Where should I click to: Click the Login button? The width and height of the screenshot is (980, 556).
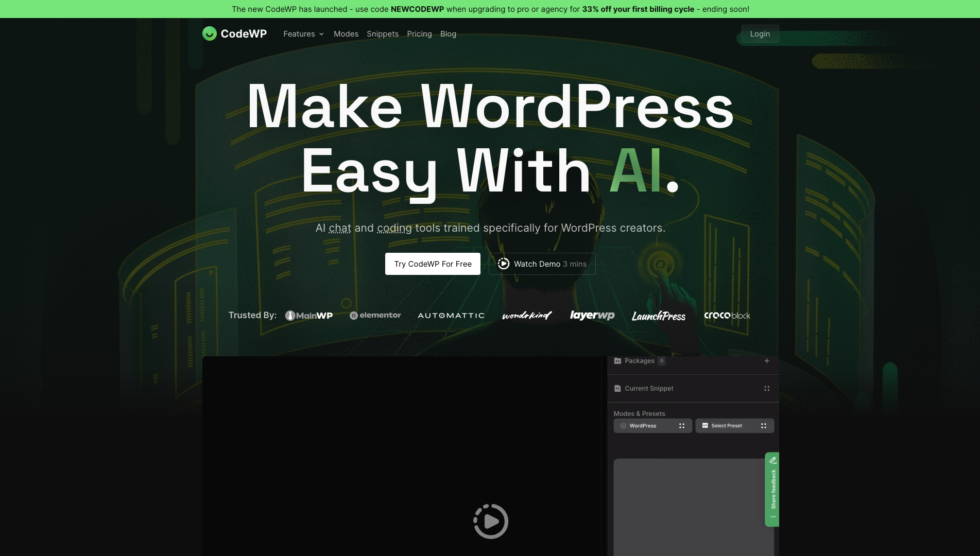(760, 33)
